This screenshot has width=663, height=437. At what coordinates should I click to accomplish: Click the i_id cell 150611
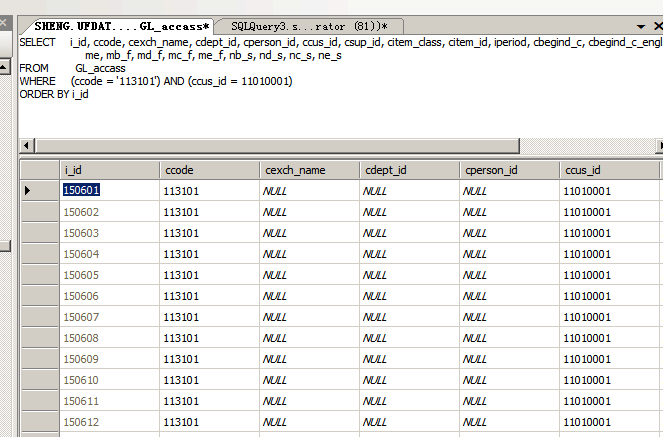[x=109, y=401]
